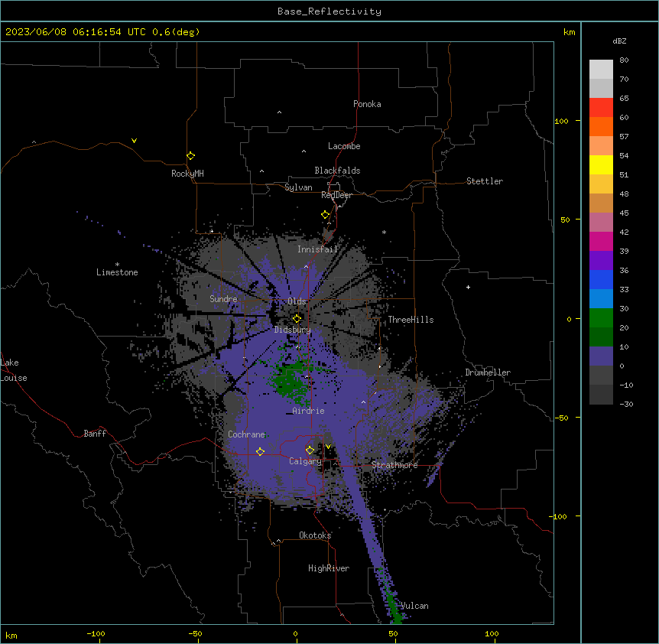This screenshot has height=644, width=659.
Task: Select the yellow diamond marker above Calgary label
Action: [x=310, y=450]
